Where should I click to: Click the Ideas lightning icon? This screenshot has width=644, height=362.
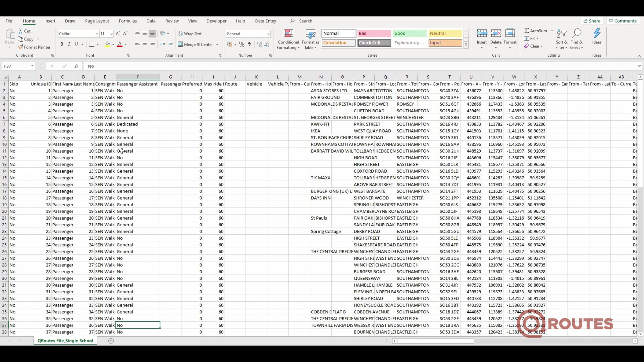[597, 34]
